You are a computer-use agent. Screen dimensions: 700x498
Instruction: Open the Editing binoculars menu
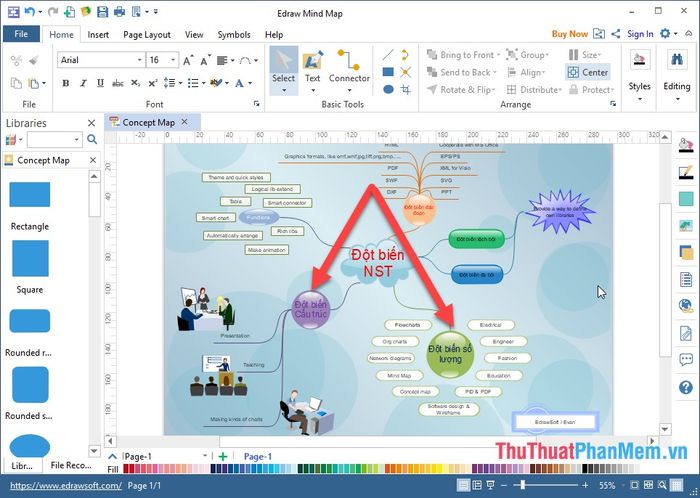pyautogui.click(x=677, y=75)
